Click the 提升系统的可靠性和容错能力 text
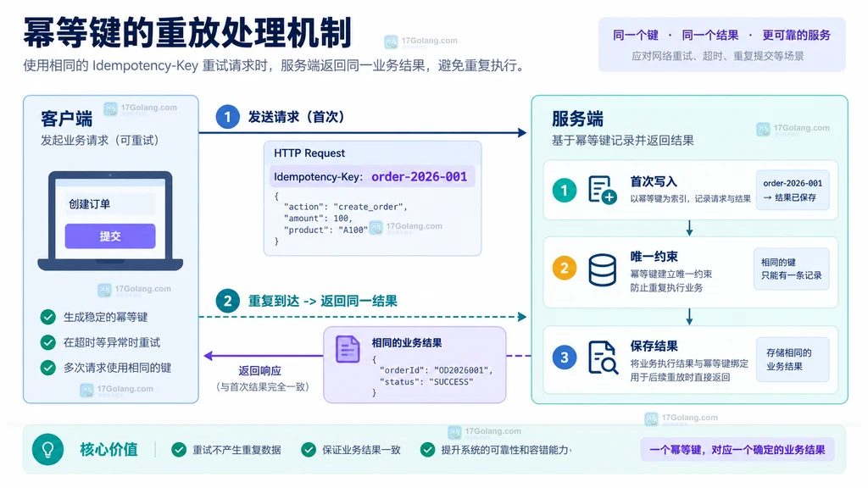868x488 pixels. [505, 450]
